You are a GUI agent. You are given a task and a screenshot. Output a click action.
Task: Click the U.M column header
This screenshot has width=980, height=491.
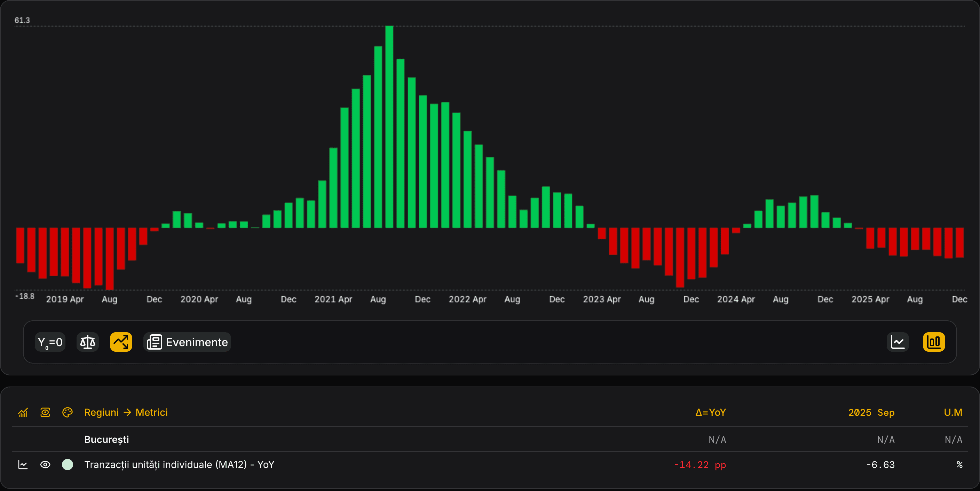[953, 412]
